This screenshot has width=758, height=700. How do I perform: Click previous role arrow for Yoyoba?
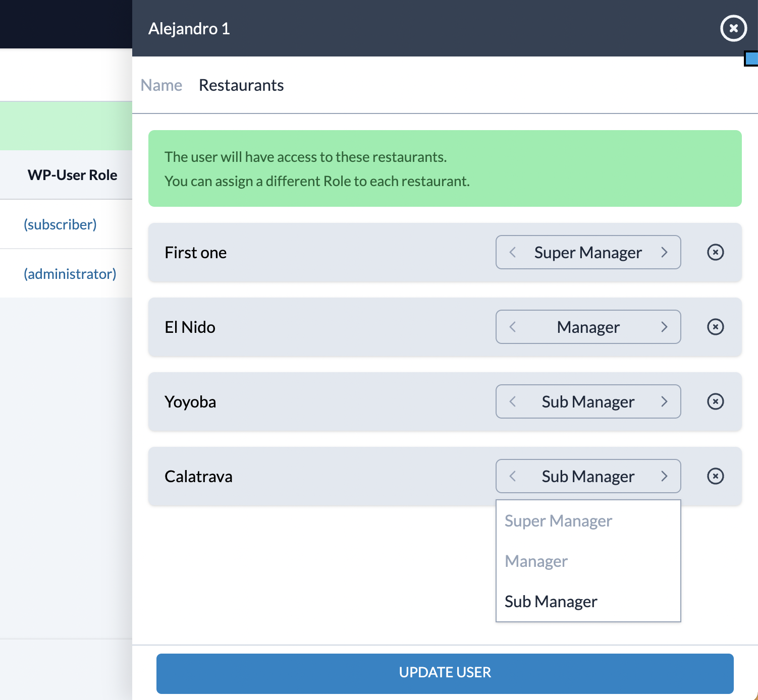click(513, 401)
